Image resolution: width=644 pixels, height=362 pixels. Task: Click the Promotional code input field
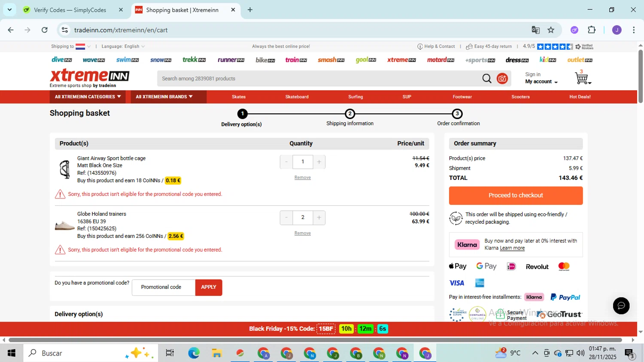coord(164,287)
